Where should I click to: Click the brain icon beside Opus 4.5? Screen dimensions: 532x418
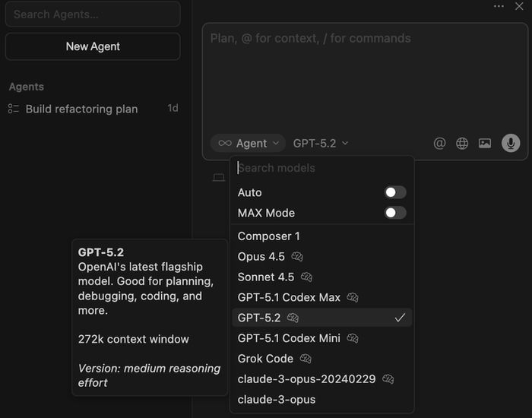coord(297,257)
